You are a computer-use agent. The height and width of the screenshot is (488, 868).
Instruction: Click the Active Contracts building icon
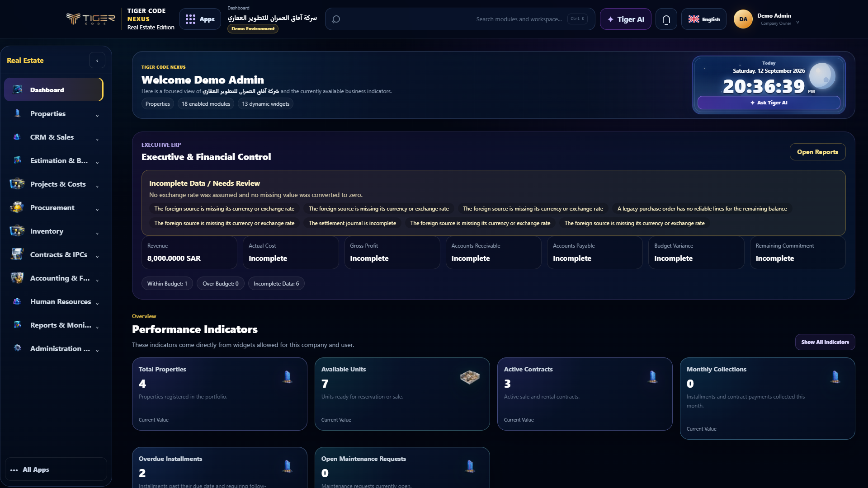652,377
